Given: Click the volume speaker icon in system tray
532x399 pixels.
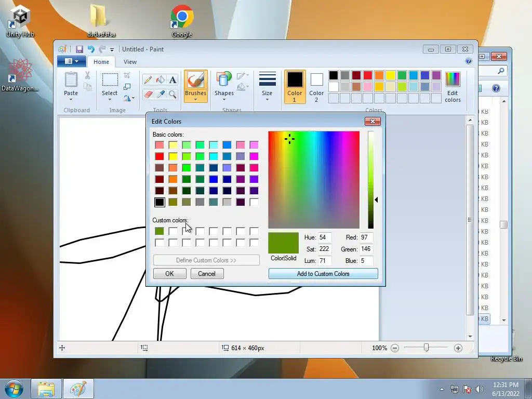Looking at the screenshot, I should (479, 389).
